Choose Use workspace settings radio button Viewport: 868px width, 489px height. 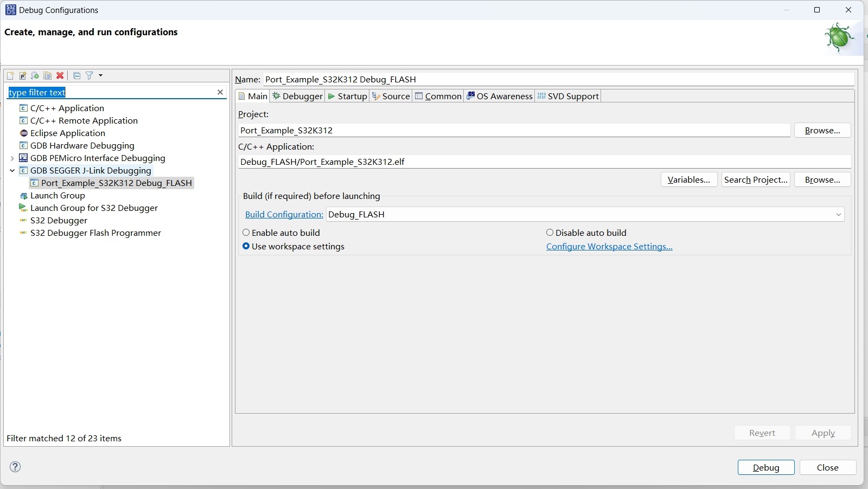click(246, 246)
